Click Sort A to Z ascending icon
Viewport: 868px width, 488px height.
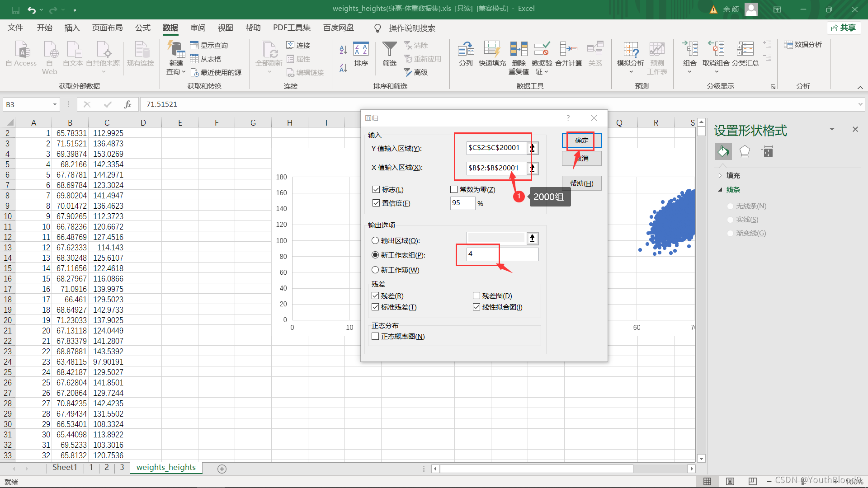pos(343,49)
